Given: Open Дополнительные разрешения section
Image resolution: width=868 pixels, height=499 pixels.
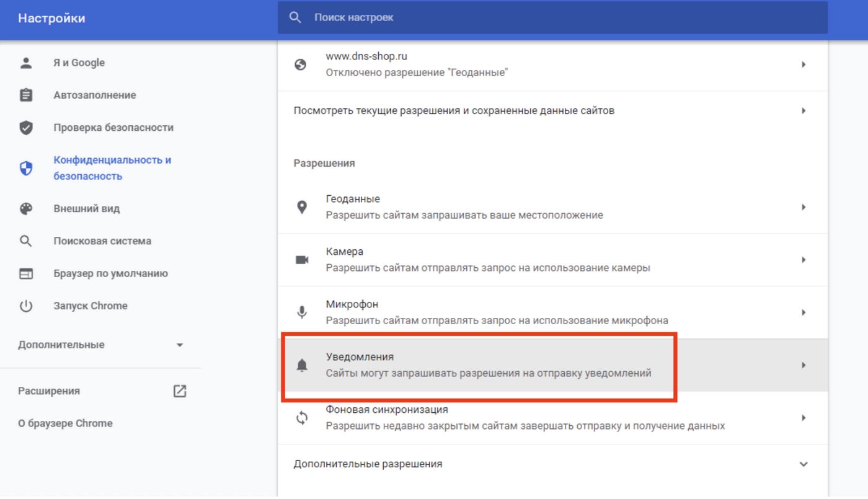Looking at the screenshot, I should (552, 464).
